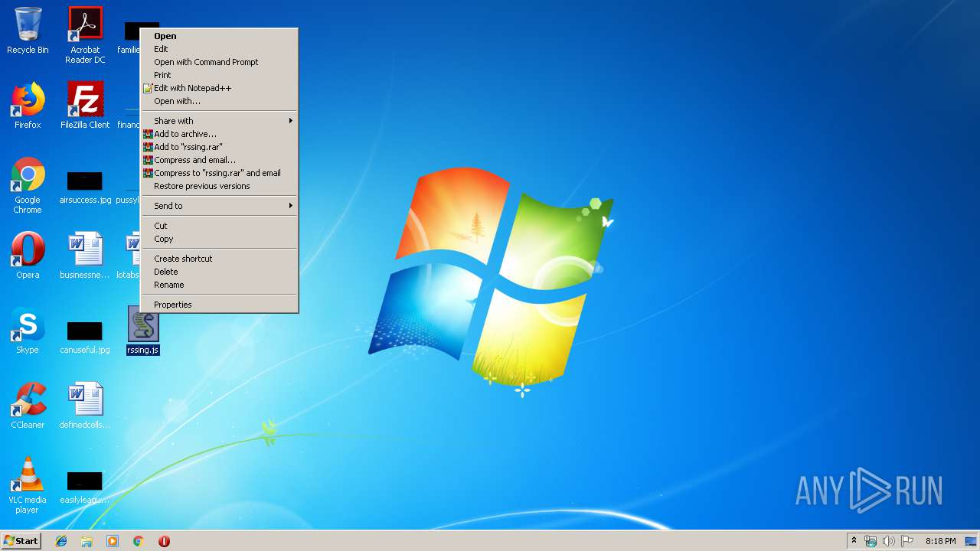Click the volume speaker tray icon
The width and height of the screenshot is (980, 551).
click(x=889, y=541)
